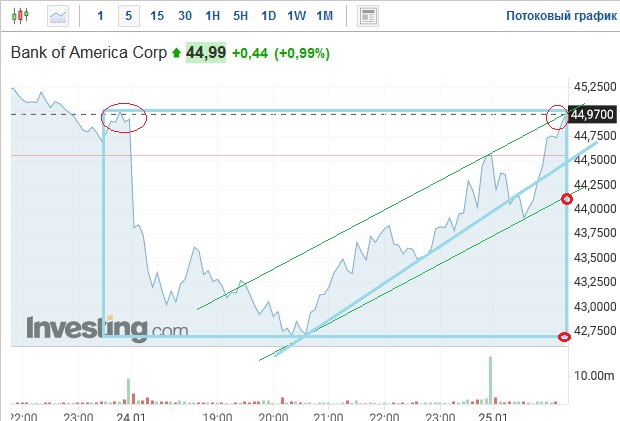The height and width of the screenshot is (421, 620).
Task: Click the 45,2500 price axis label
Action: coord(595,87)
